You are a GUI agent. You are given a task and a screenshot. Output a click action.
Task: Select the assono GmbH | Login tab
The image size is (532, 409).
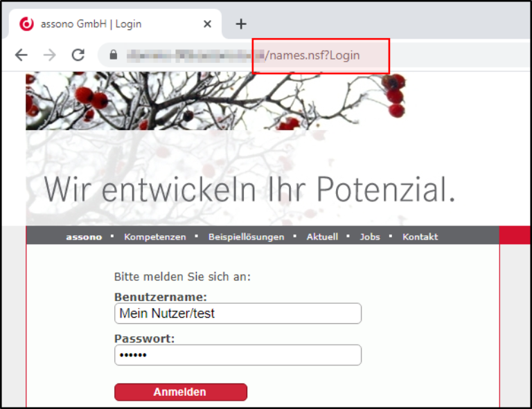(116, 24)
